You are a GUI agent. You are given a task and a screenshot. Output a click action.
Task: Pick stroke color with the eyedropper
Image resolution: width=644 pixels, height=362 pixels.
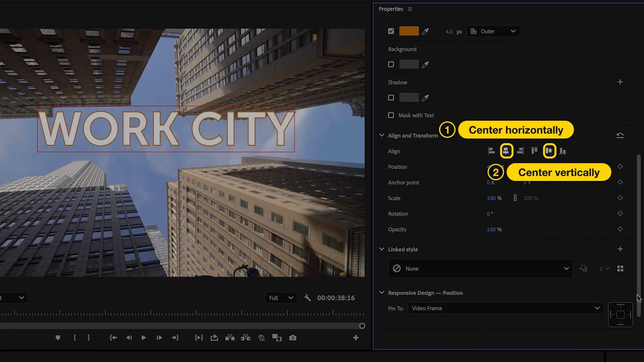point(425,31)
